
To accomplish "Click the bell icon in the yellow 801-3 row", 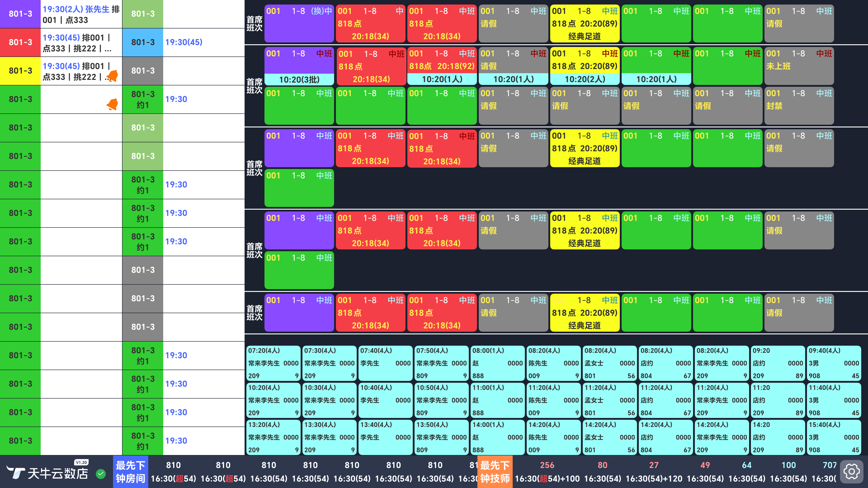I will click(x=113, y=76).
